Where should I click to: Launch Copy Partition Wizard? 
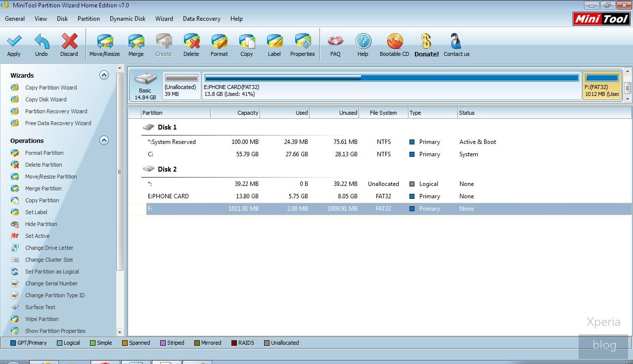[51, 88]
